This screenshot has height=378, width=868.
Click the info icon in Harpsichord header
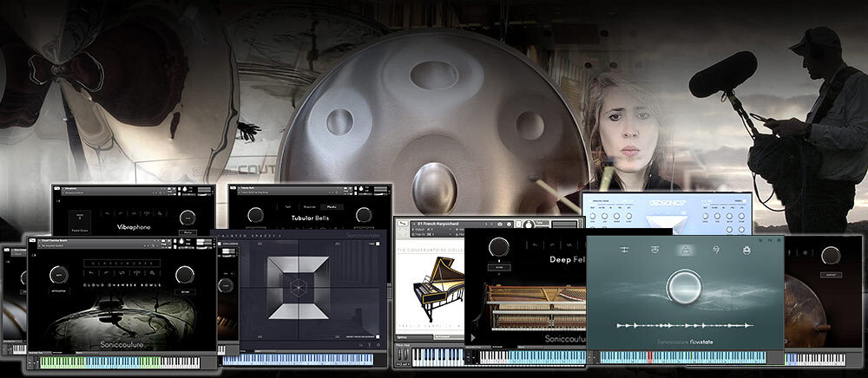point(509,225)
